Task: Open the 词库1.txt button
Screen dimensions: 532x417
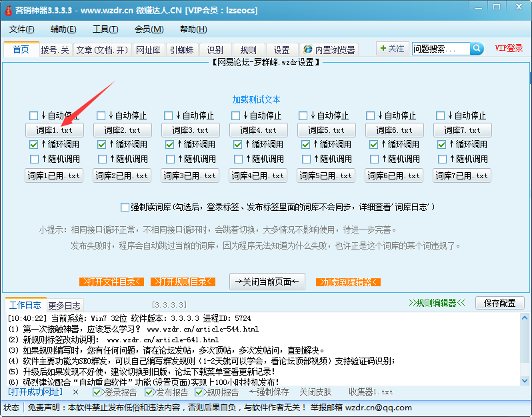Action: click(54, 130)
